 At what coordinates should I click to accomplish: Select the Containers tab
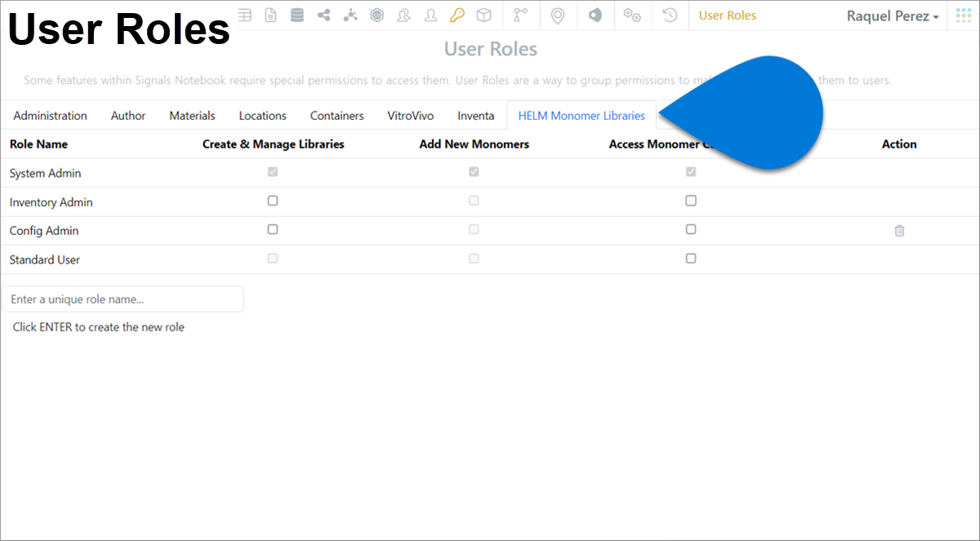337,116
